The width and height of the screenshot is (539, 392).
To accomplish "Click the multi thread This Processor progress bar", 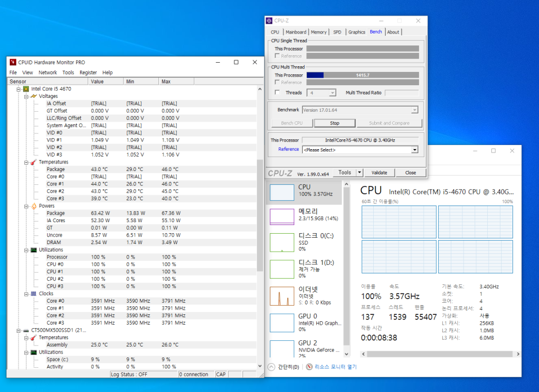I will pos(363,75).
